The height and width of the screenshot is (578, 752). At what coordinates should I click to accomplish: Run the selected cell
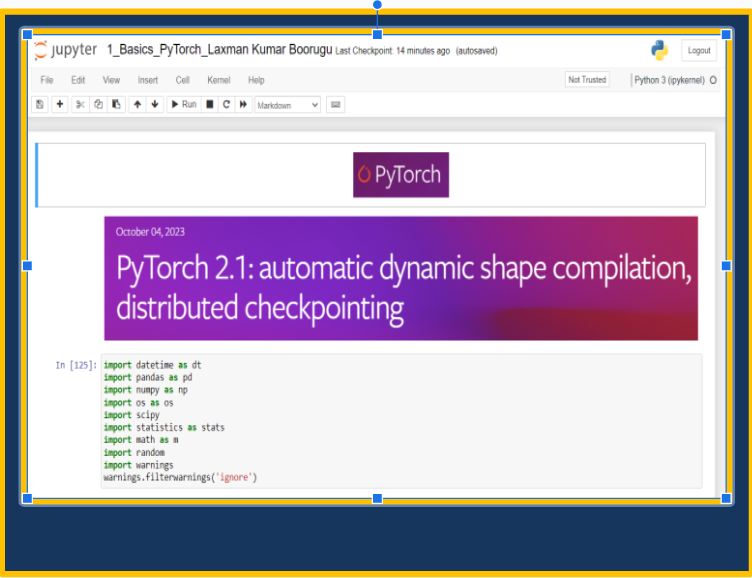tap(184, 104)
